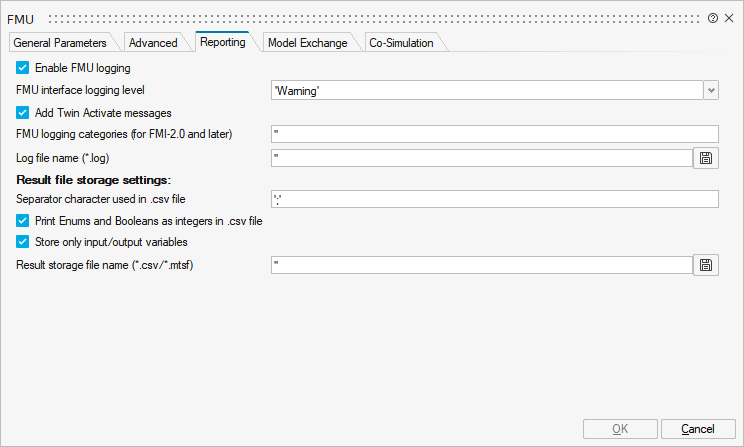Click the help question mark icon

(713, 18)
